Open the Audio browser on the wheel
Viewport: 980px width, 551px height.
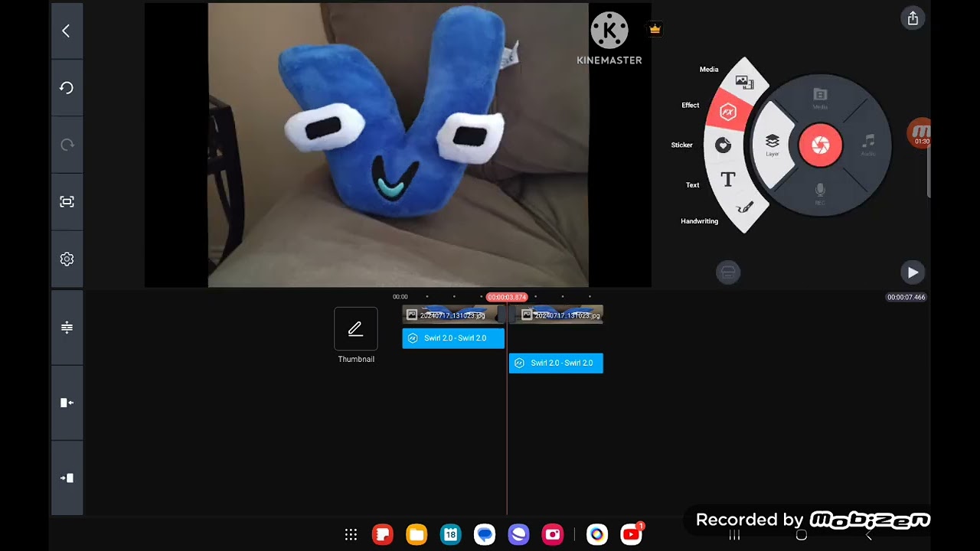click(x=868, y=145)
